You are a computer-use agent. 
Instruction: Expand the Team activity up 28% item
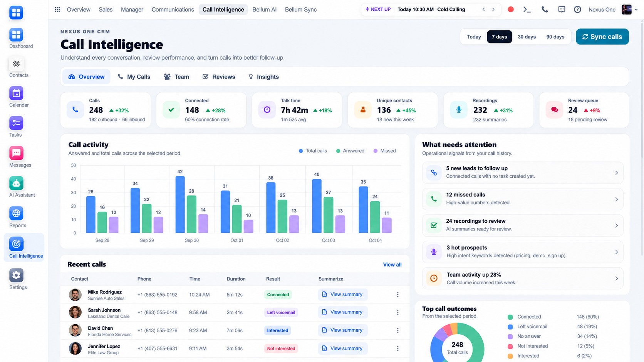point(523,279)
